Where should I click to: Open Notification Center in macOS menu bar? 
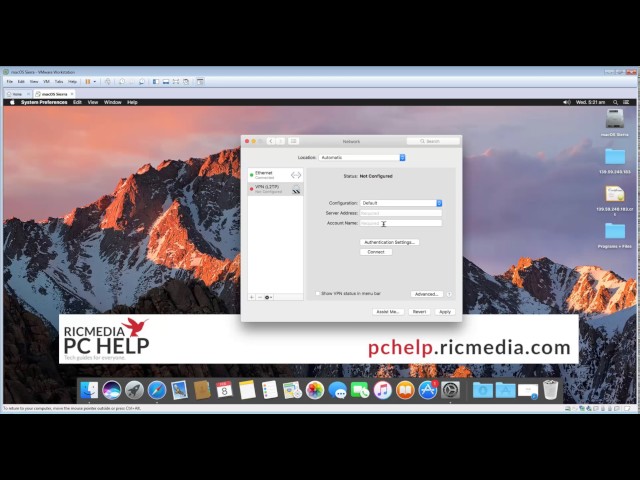[x=626, y=102]
